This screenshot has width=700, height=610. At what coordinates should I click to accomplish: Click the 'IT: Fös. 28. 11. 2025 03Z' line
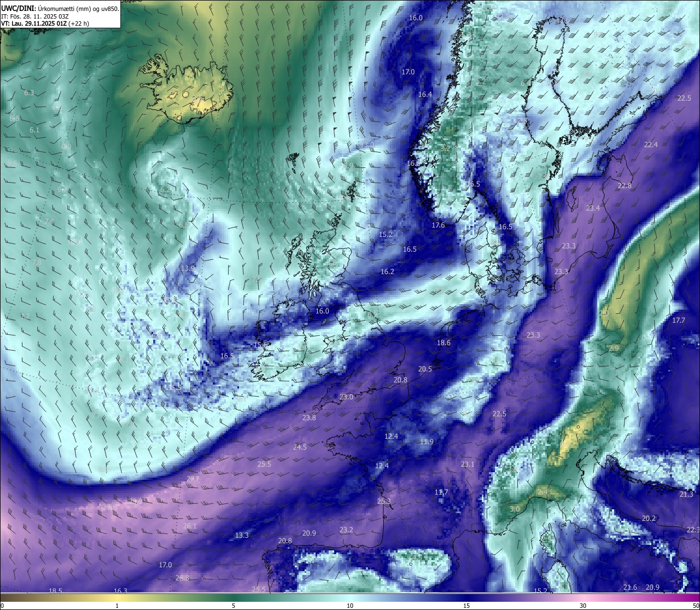[34, 16]
